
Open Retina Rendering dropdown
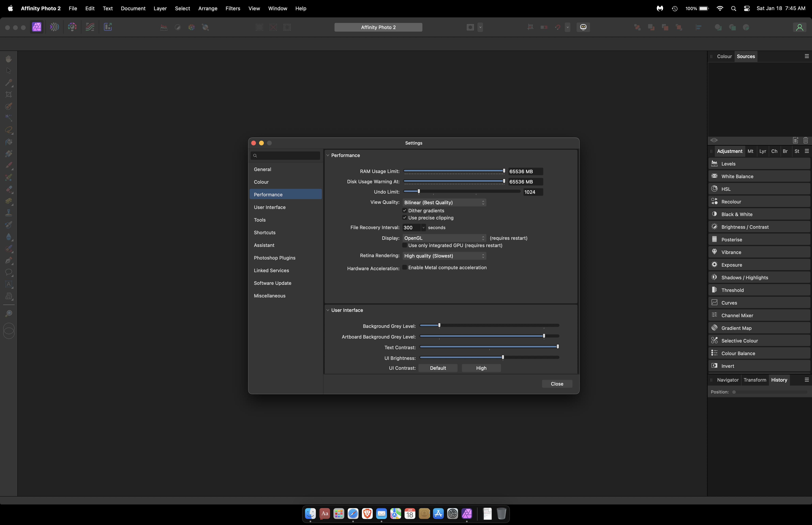(444, 256)
